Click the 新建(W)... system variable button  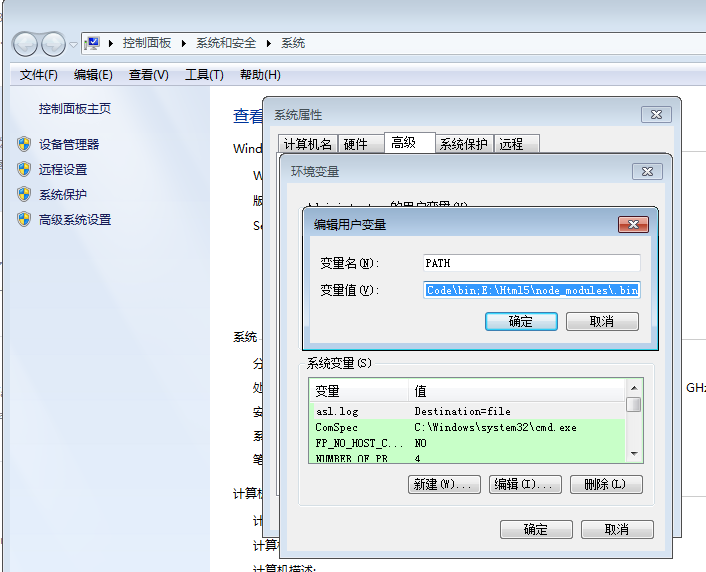pyautogui.click(x=444, y=485)
